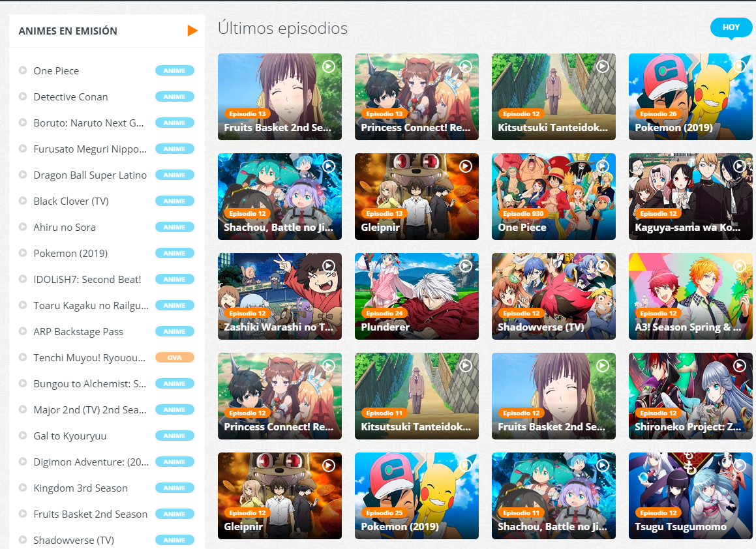Click the ANIME badge next to Black Clover
Image resolution: width=756 pixels, height=549 pixels.
tap(175, 201)
